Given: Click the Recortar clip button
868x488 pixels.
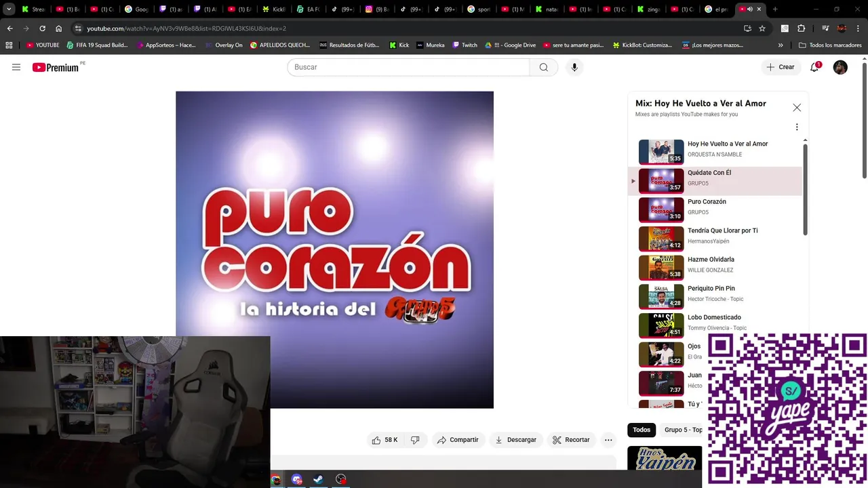Looking at the screenshot, I should click(x=571, y=440).
